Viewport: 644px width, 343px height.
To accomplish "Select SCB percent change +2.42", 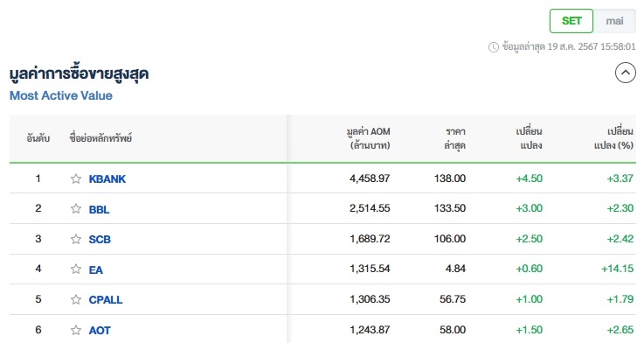I will pyautogui.click(x=620, y=239).
